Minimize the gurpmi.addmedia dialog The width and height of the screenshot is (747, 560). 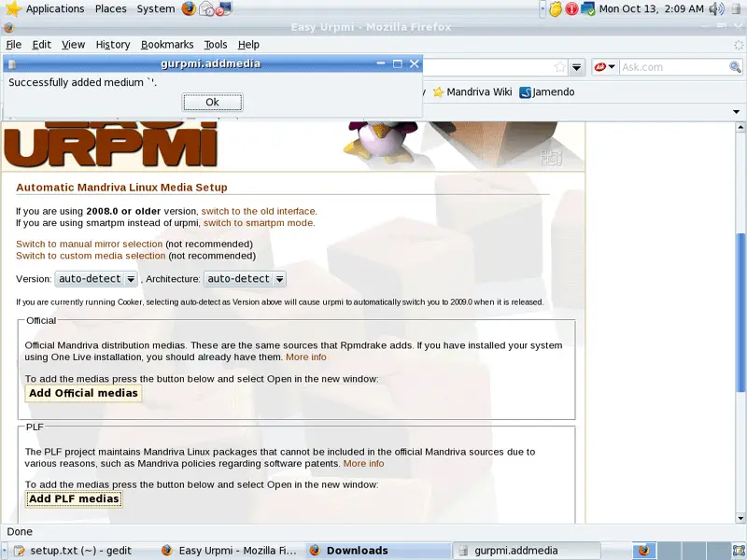click(381, 63)
